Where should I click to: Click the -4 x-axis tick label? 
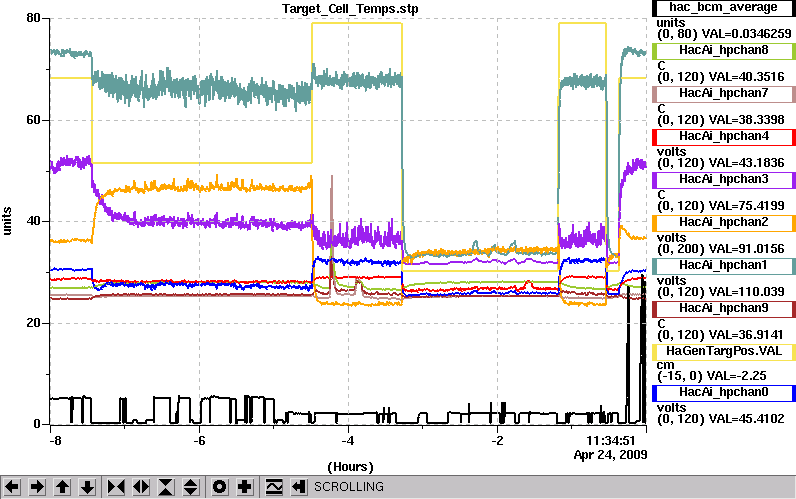[x=348, y=441]
